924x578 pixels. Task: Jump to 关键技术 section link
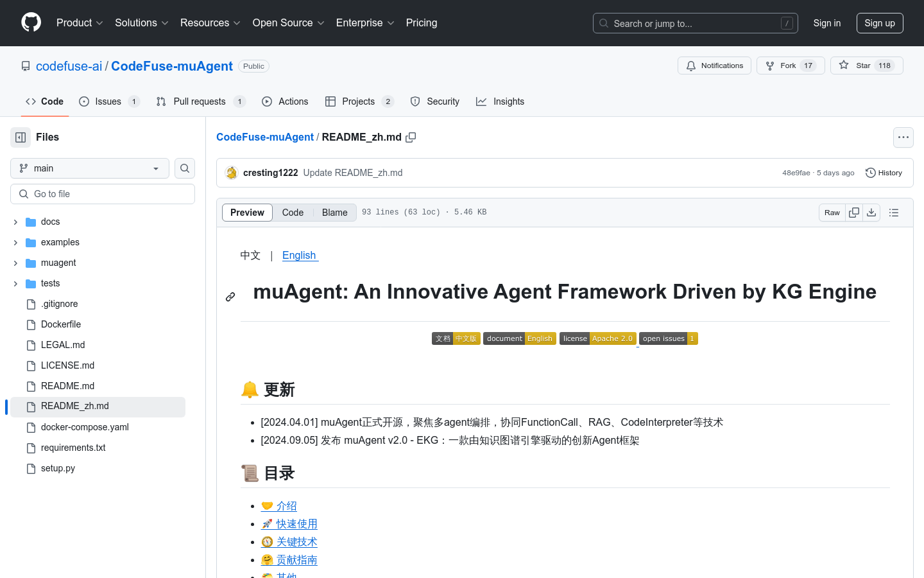point(289,542)
